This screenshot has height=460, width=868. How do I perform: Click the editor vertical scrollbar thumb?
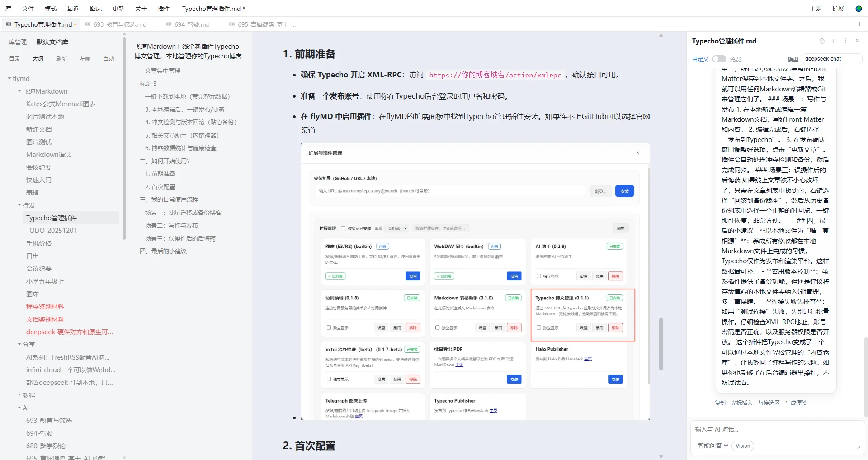click(x=661, y=344)
